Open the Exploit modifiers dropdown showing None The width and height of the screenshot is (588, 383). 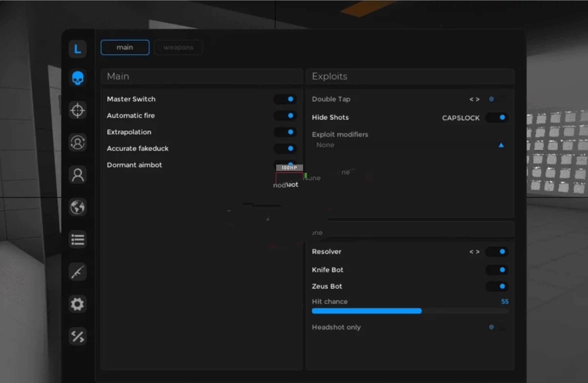[x=410, y=145]
